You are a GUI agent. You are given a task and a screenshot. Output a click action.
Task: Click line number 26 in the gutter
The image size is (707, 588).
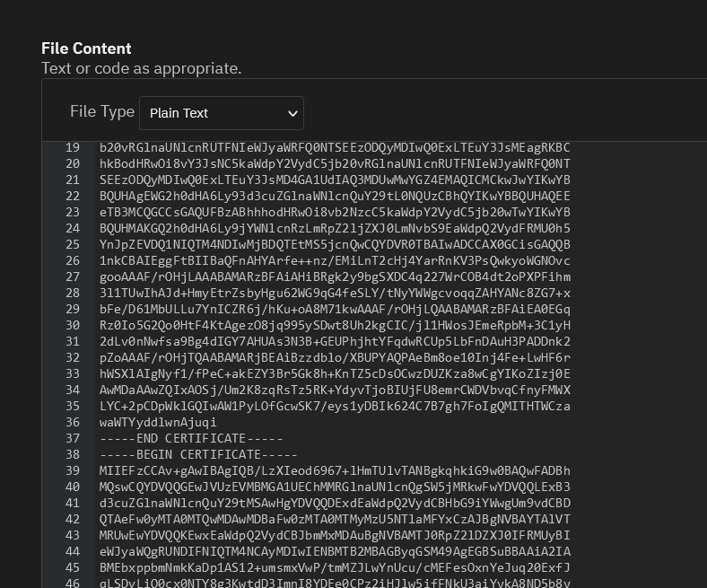click(x=73, y=260)
